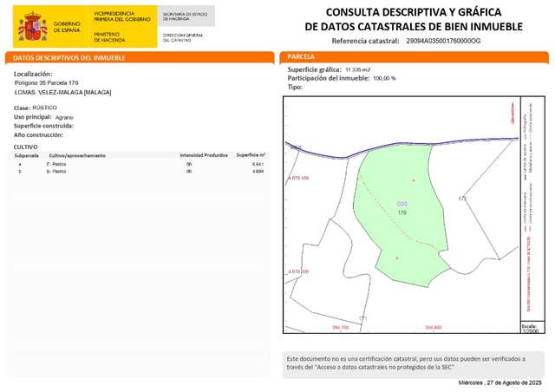Click the Dirección General del Catastro label
Image resolution: width=555 pixels, height=392 pixels.
click(x=180, y=37)
